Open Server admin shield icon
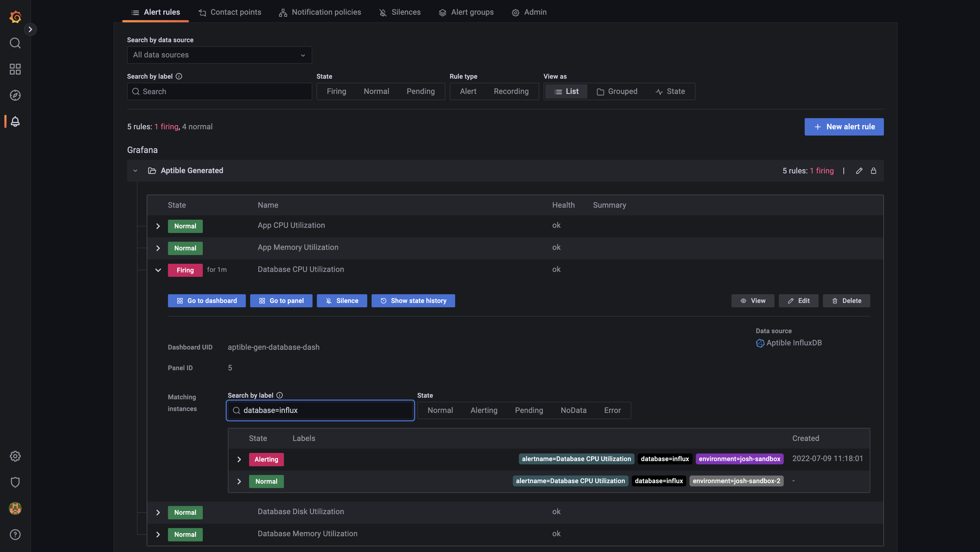Image resolution: width=980 pixels, height=552 pixels. (15, 482)
